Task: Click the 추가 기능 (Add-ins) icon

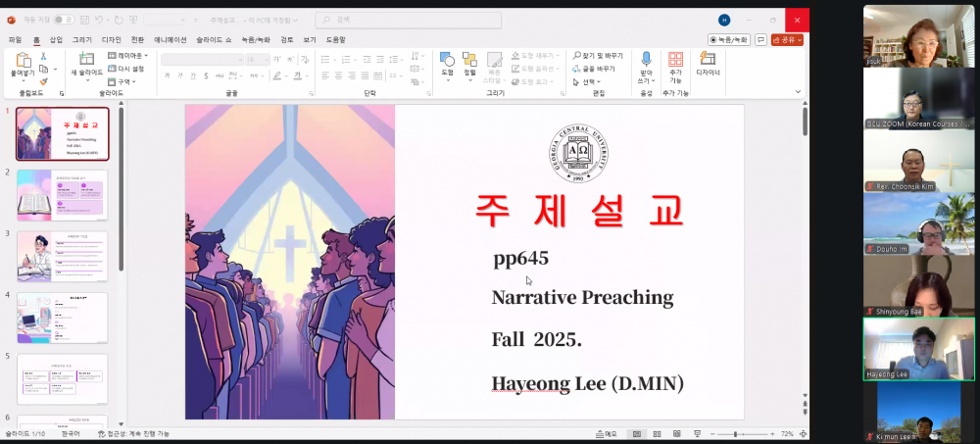Action: (675, 60)
